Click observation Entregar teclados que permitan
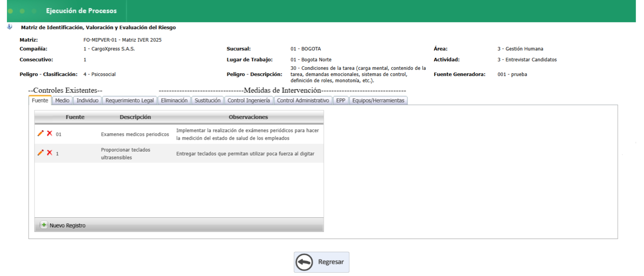Screen dimensions: 644x276 (x=245, y=154)
